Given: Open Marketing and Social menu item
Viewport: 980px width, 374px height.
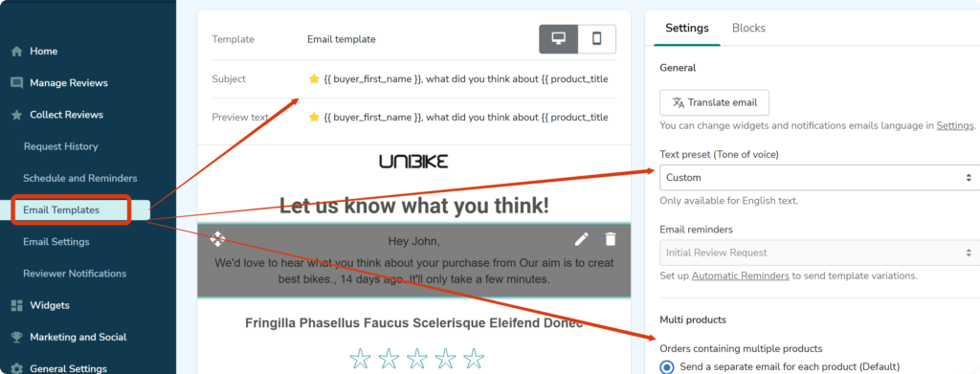Looking at the screenshot, I should 78,337.
